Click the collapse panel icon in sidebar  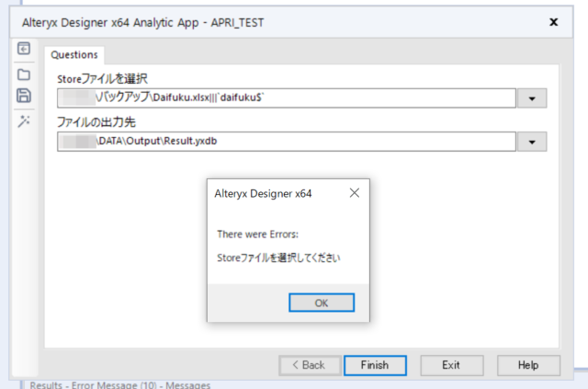coord(24,49)
